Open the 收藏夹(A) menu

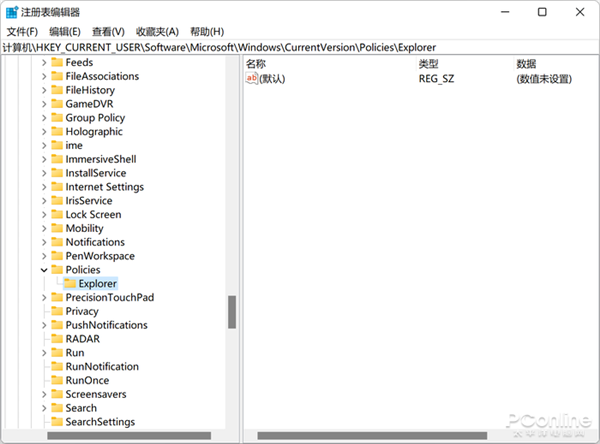157,32
